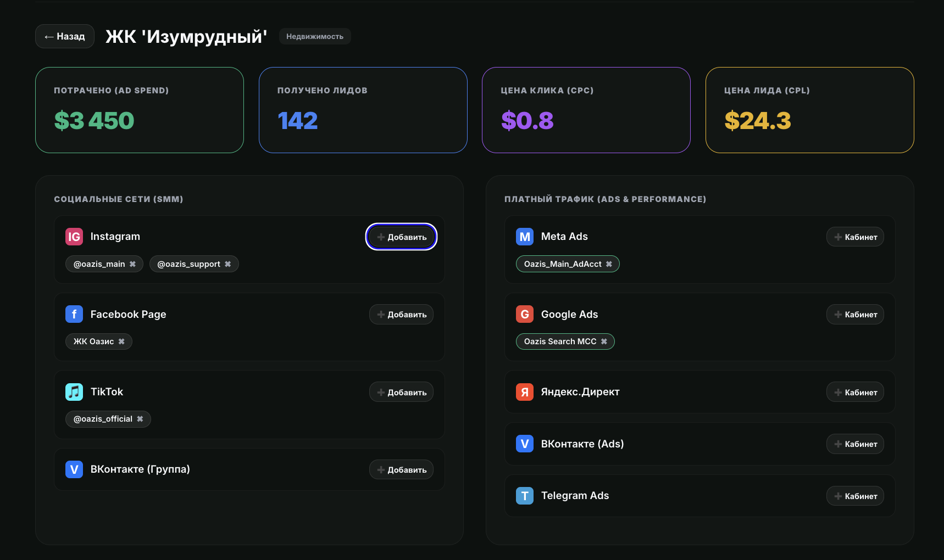Click the Google Ads G icon
The width and height of the screenshot is (944, 560).
point(525,314)
